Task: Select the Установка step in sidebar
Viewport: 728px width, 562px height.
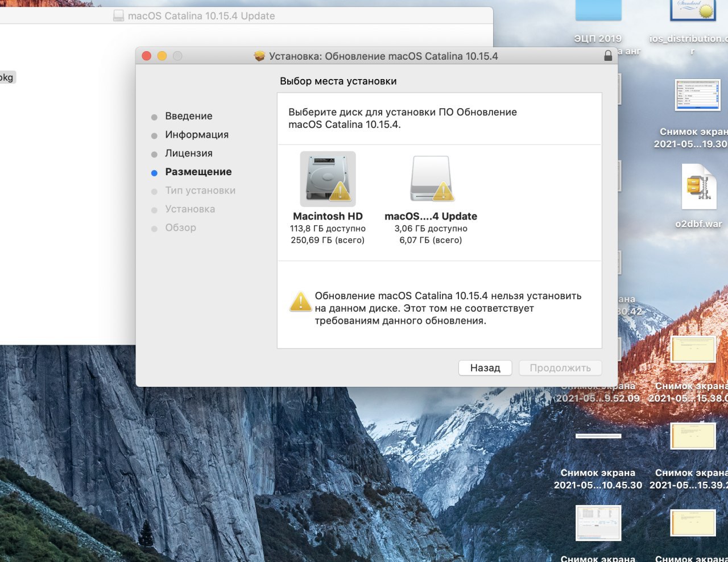Action: point(190,209)
